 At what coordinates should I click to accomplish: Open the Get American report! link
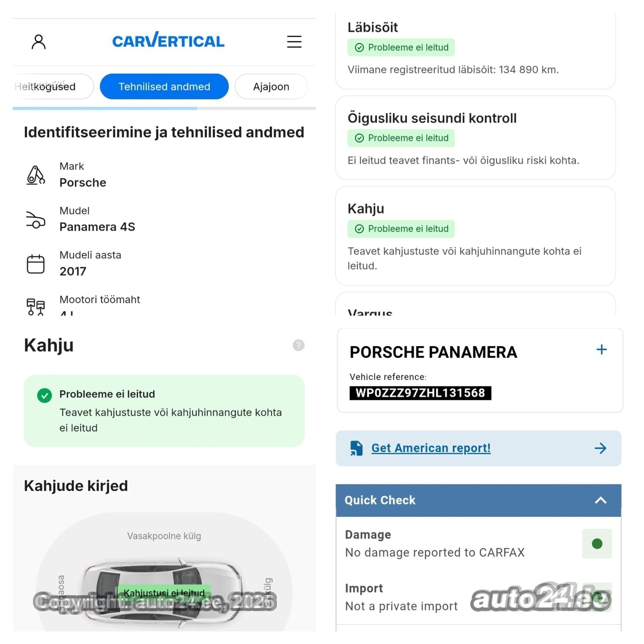click(431, 448)
